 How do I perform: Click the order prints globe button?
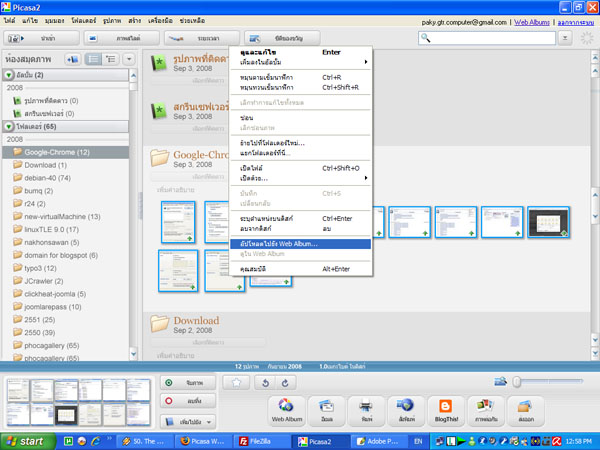coord(406,411)
